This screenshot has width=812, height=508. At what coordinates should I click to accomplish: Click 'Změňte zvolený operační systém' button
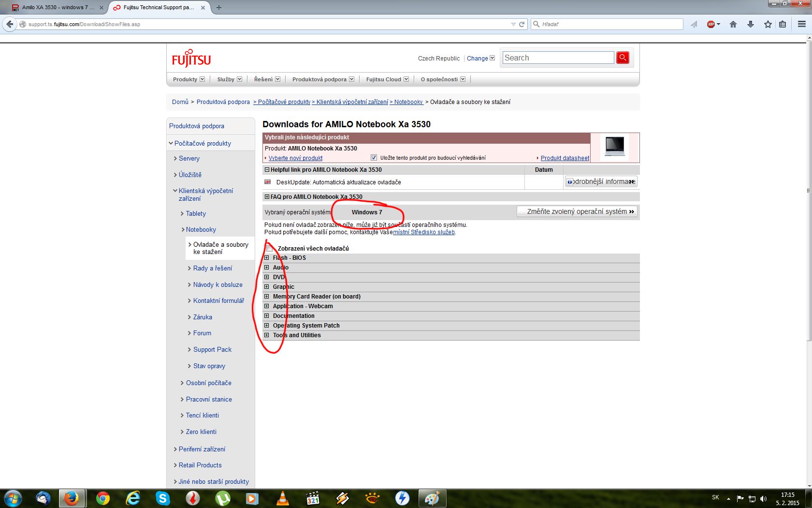tap(577, 211)
